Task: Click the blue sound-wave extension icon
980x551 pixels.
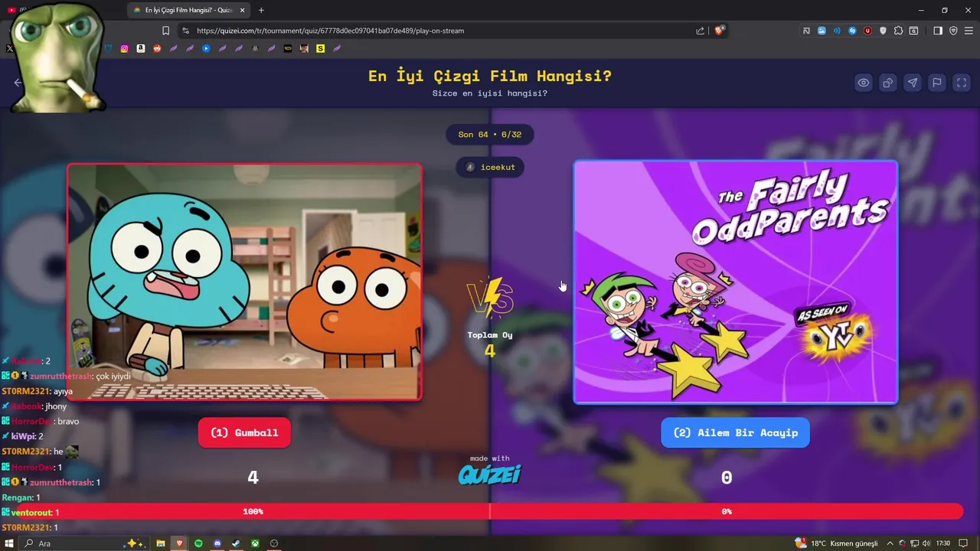Action: (837, 31)
